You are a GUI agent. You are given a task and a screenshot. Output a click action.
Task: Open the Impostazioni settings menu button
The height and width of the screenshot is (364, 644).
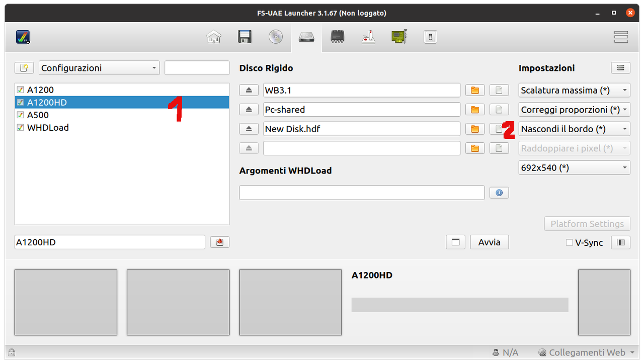coord(620,68)
